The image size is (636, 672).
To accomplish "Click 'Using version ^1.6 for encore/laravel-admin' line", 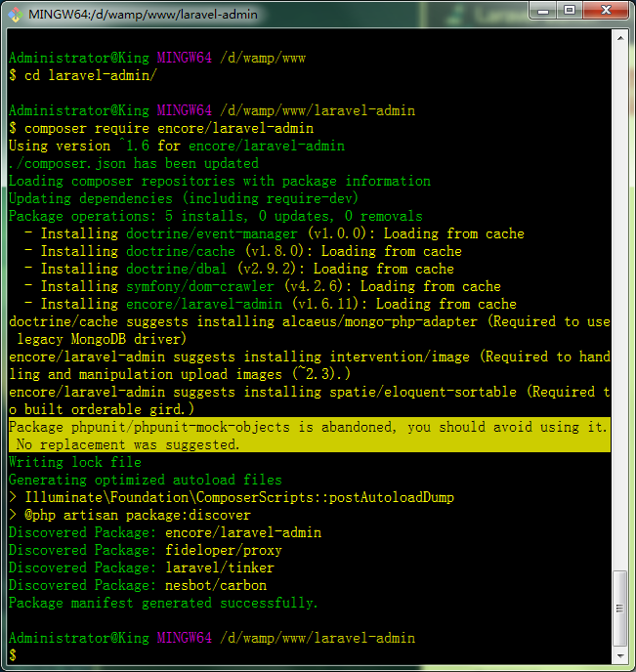I will pyautogui.click(x=177, y=146).
